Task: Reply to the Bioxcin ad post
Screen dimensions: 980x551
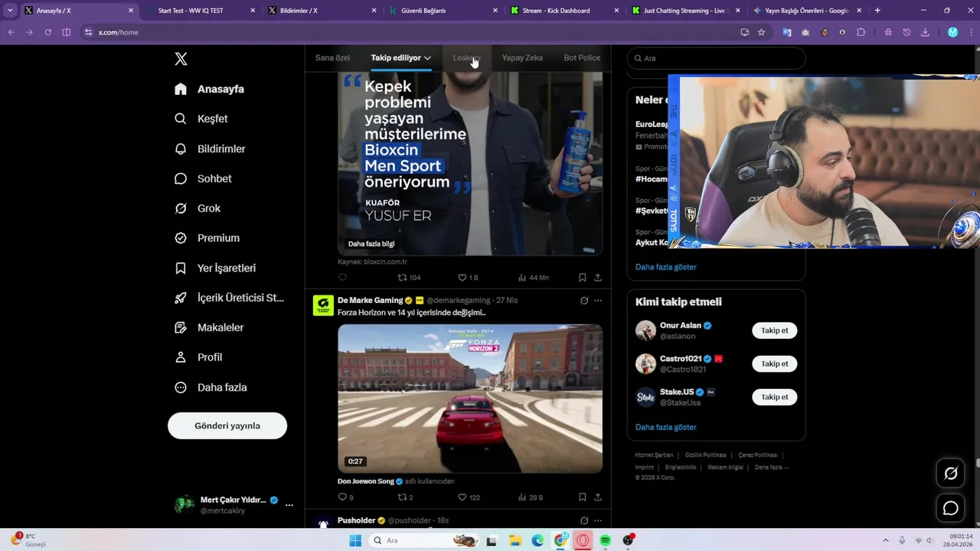Action: coord(342,277)
